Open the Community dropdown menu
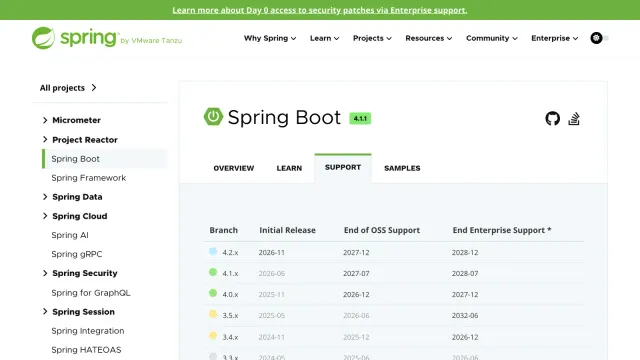The height and width of the screenshot is (360, 640). pos(492,38)
